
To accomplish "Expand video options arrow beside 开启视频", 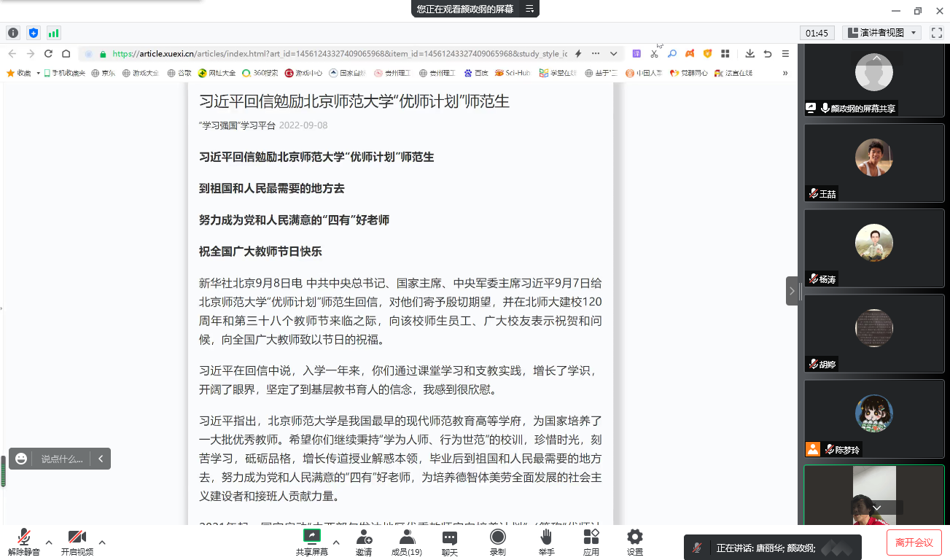I will point(102,542).
